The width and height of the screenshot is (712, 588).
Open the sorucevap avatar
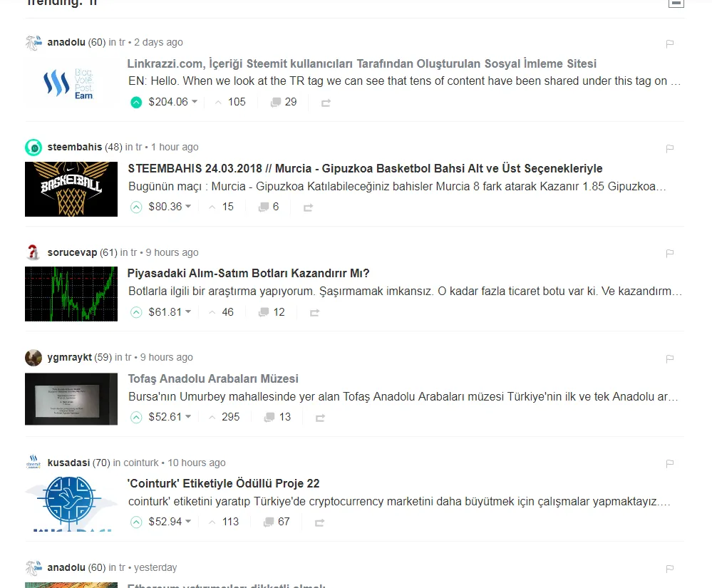click(x=33, y=252)
